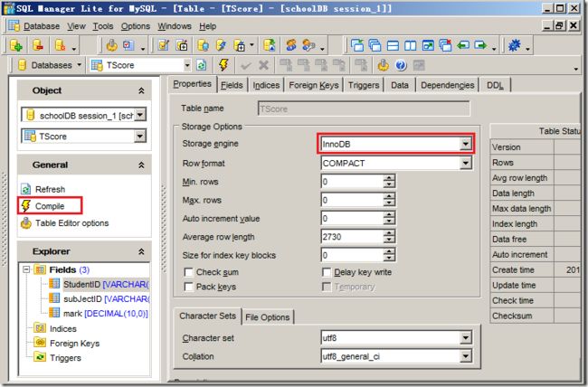The height and width of the screenshot is (387, 588).
Task: Open the Database menu
Action: click(x=42, y=26)
